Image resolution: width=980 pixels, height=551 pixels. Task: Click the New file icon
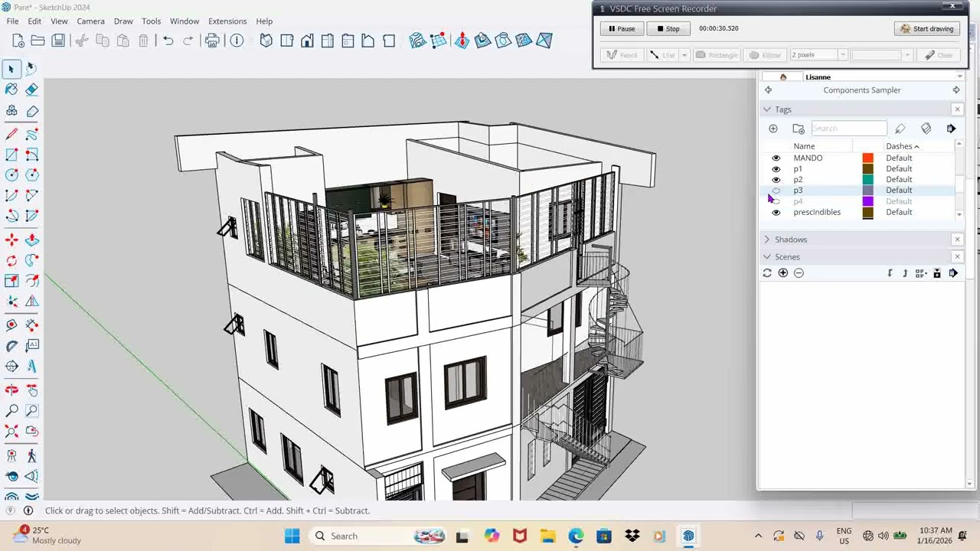[17, 41]
